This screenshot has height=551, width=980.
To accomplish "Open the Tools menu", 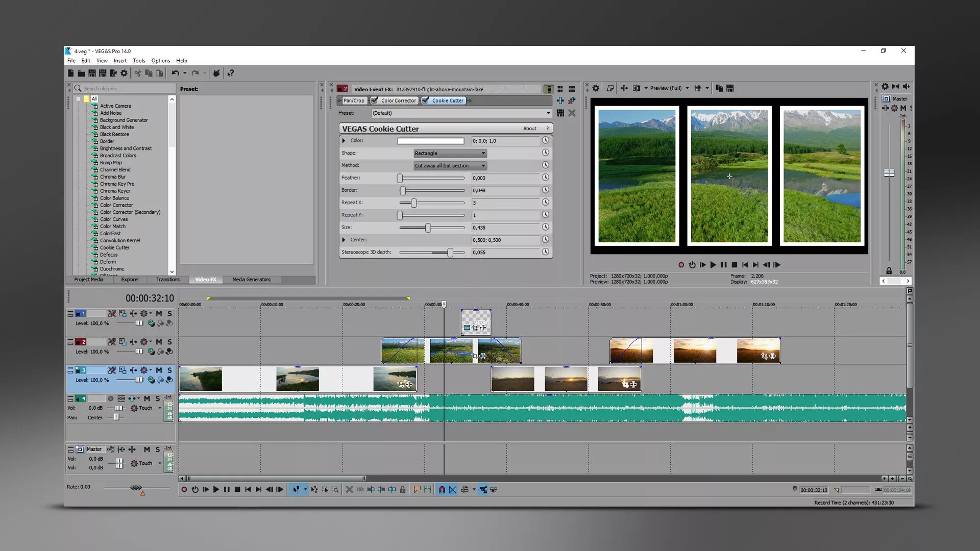I will click(139, 61).
